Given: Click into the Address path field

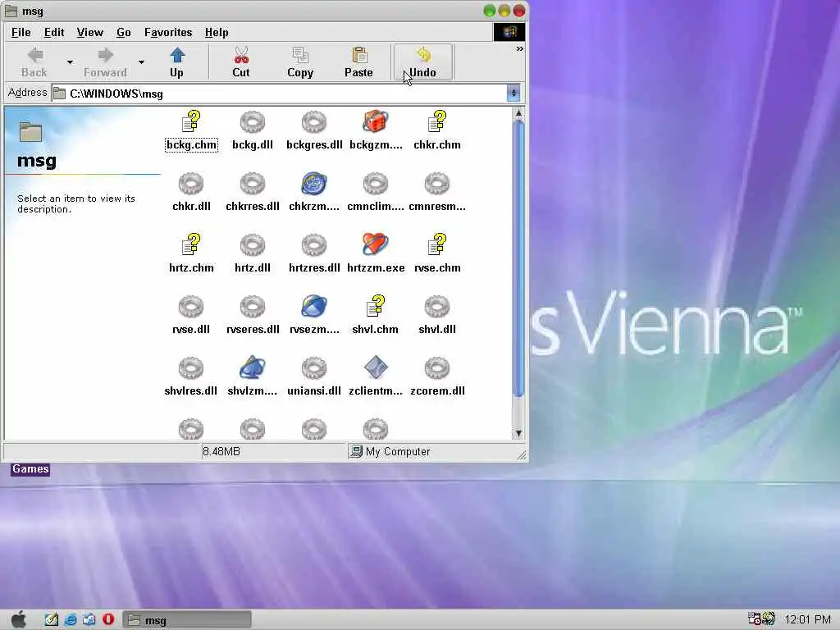Looking at the screenshot, I should (x=280, y=94).
